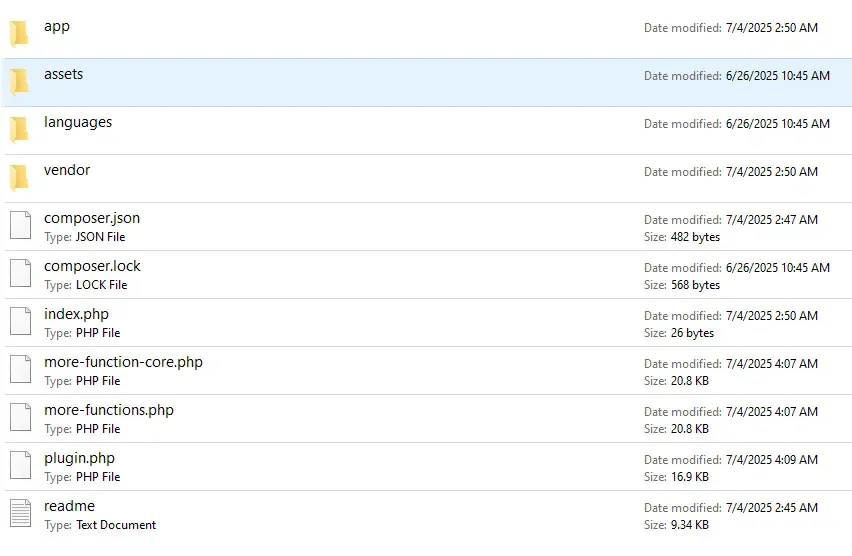Image resolution: width=852 pixels, height=556 pixels.
Task: Click the 26 bytes size value
Action: [691, 333]
